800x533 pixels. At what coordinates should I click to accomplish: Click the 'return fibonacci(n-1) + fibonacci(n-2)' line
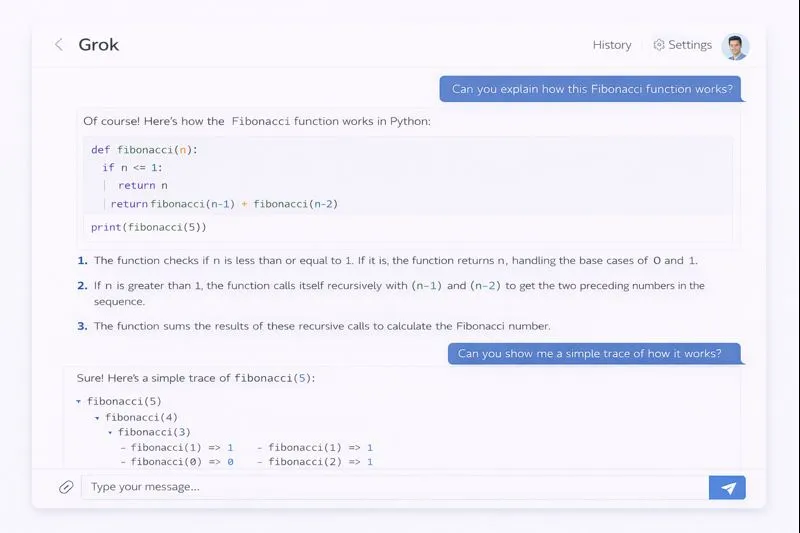pos(224,204)
